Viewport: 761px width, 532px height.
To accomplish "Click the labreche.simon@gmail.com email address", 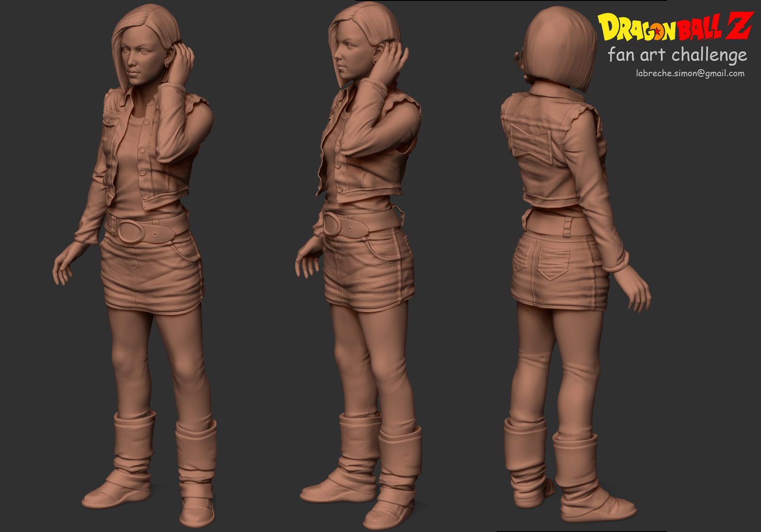I will (690, 73).
